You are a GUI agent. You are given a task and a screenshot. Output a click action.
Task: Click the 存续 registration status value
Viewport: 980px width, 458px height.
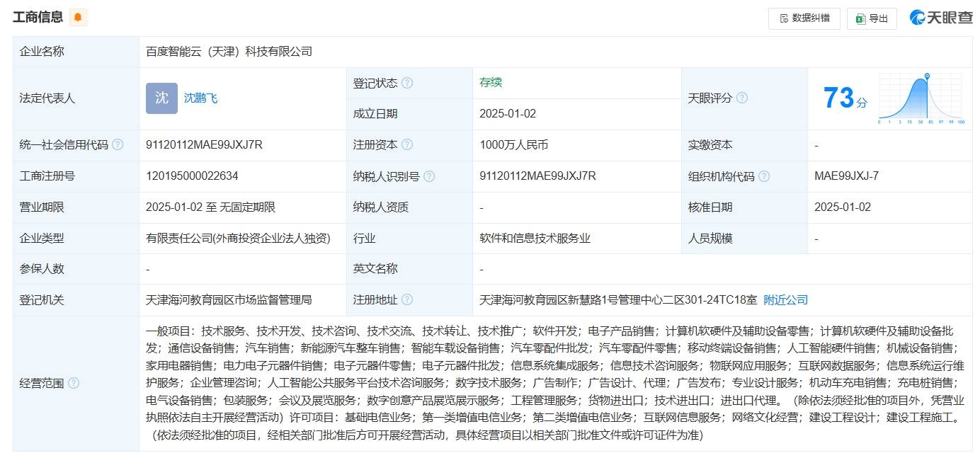pos(491,82)
